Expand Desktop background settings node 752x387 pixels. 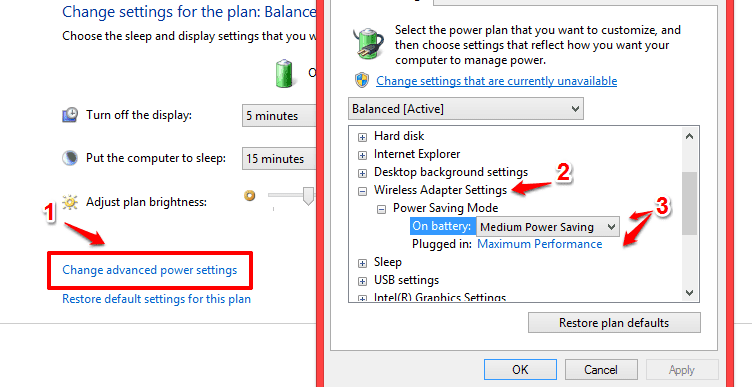[x=363, y=173]
